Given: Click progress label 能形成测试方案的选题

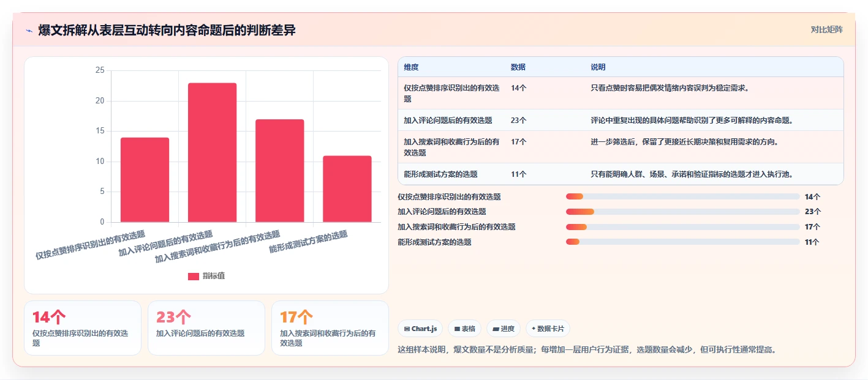Looking at the screenshot, I should (434, 242).
